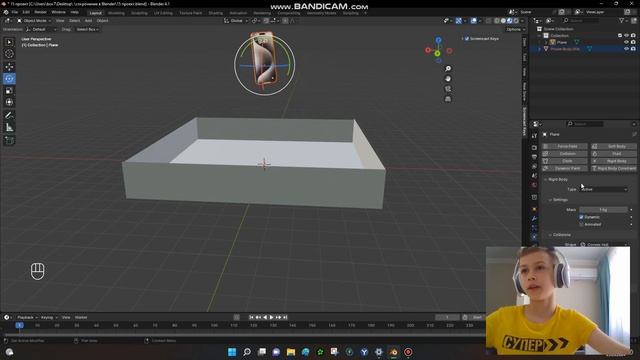Toggle the Screencast Keys checkbox

coord(467,39)
